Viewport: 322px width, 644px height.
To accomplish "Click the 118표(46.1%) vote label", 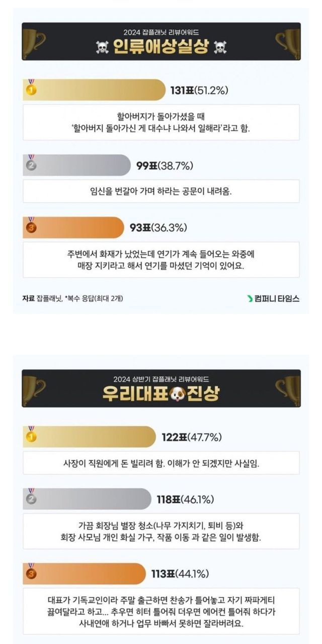I will tap(185, 500).
